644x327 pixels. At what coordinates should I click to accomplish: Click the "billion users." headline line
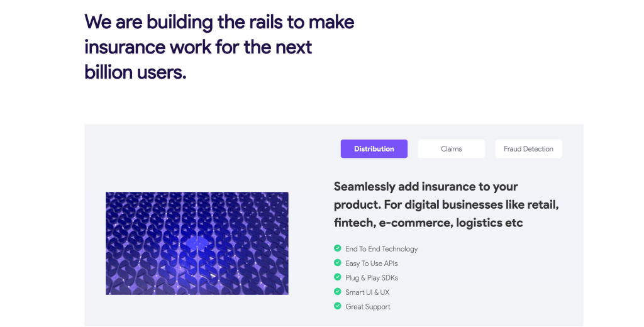pos(135,72)
